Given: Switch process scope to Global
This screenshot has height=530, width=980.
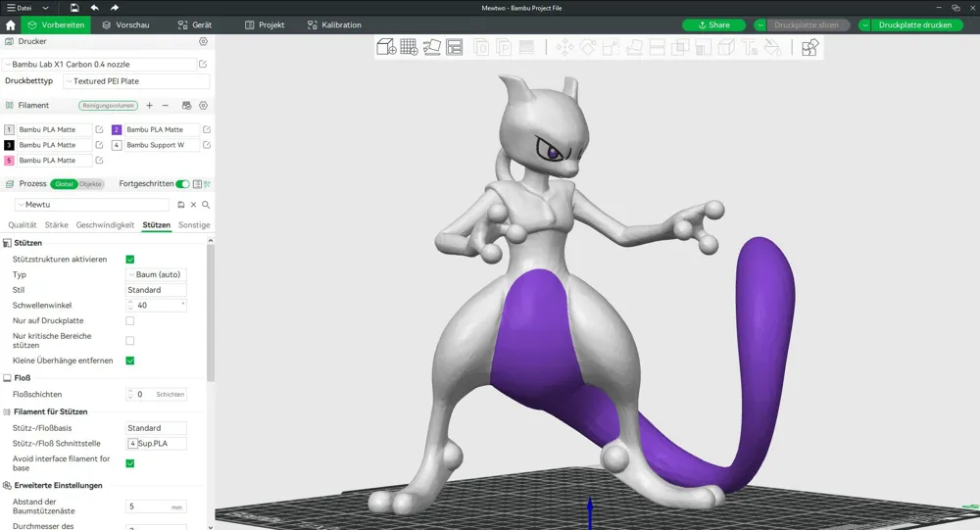Looking at the screenshot, I should click(x=65, y=184).
